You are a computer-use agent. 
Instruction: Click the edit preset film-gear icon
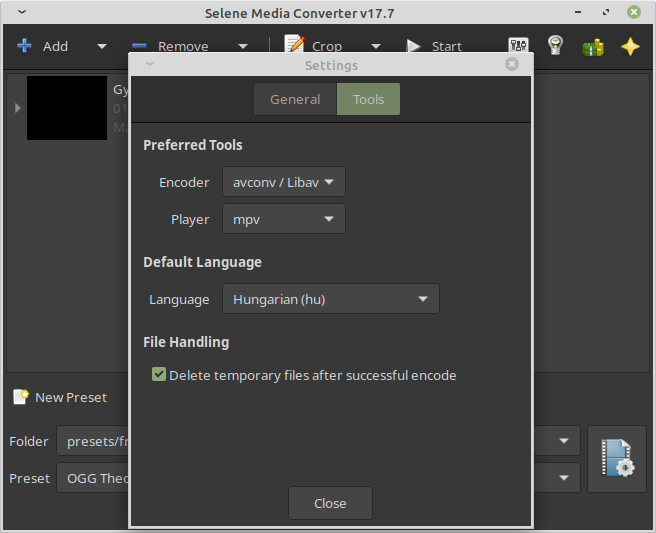(x=617, y=459)
